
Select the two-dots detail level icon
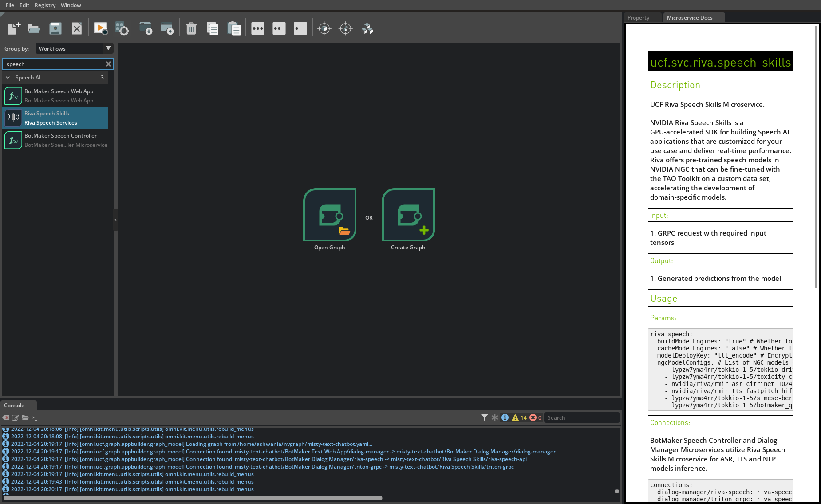click(x=279, y=29)
